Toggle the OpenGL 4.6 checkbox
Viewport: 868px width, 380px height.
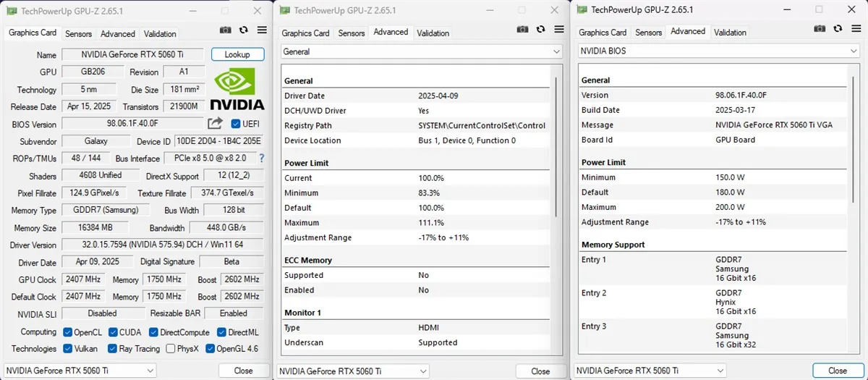coord(210,349)
